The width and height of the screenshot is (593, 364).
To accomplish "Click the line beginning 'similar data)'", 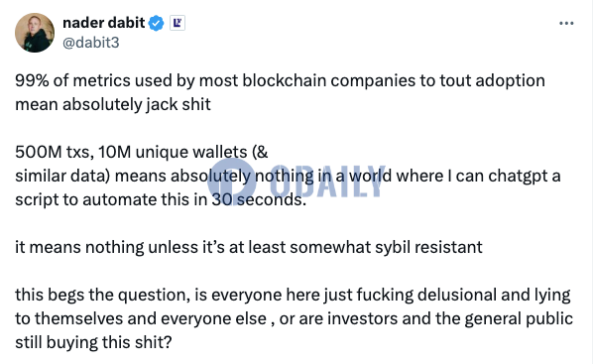I will point(288,177).
